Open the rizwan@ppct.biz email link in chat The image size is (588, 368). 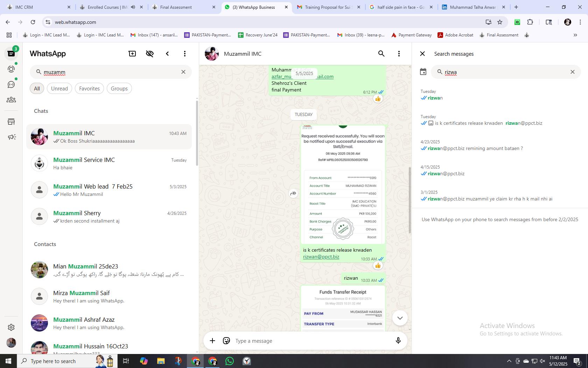point(321,257)
